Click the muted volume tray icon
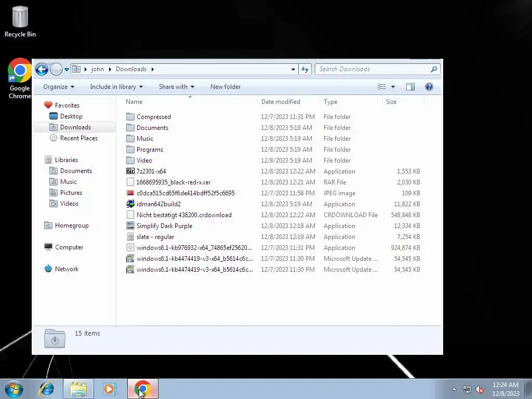Image resolution: width=532 pixels, height=399 pixels. click(x=480, y=389)
